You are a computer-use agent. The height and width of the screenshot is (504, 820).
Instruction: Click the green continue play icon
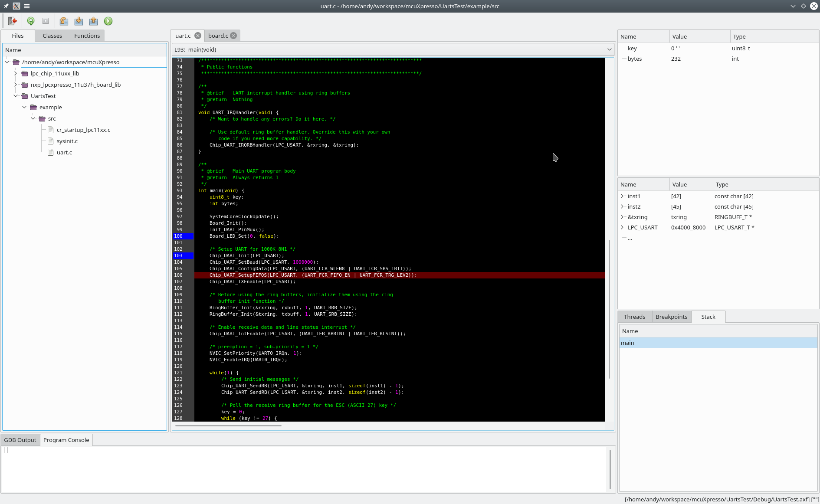coord(108,21)
